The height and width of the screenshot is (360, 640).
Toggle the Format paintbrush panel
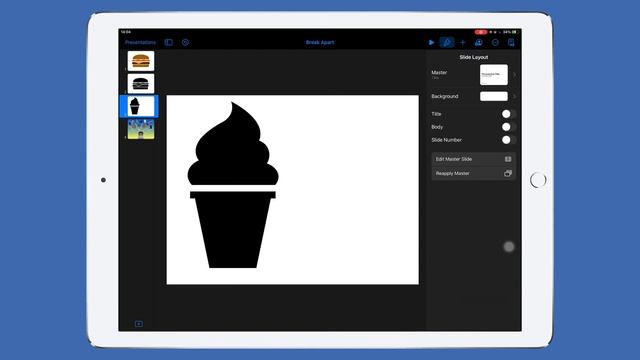click(x=447, y=42)
